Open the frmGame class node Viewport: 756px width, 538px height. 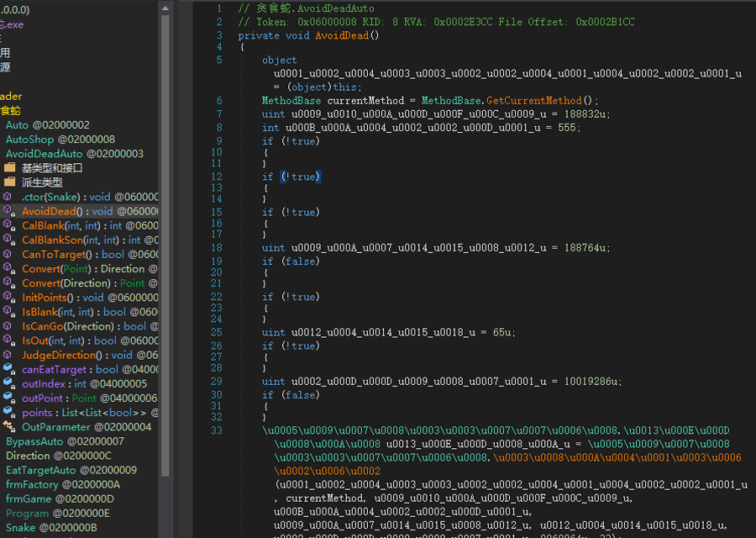(60, 499)
